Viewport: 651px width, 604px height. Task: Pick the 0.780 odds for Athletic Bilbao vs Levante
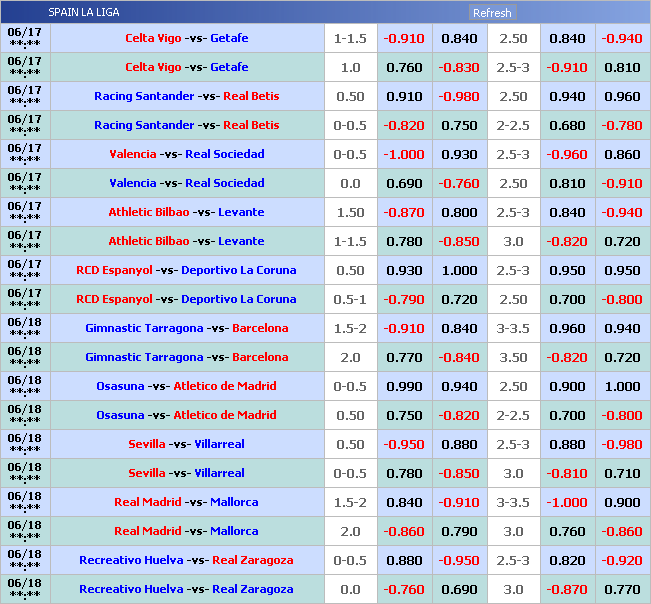pos(405,241)
